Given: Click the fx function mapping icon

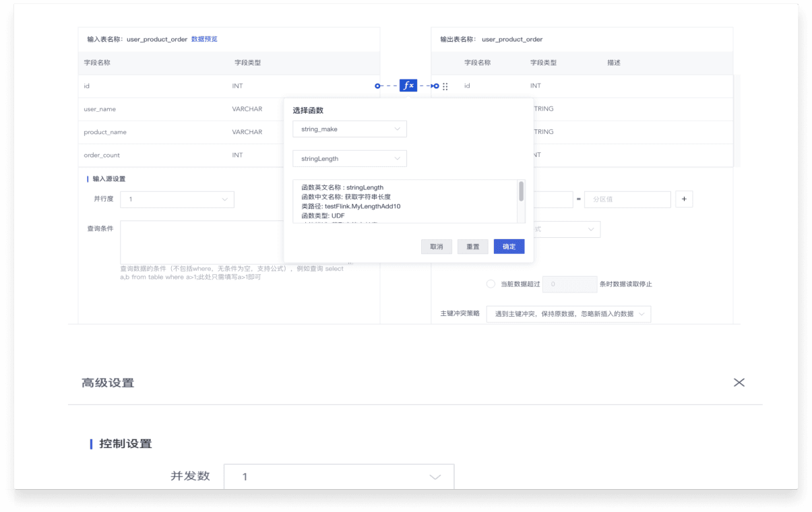Looking at the screenshot, I should pyautogui.click(x=408, y=86).
